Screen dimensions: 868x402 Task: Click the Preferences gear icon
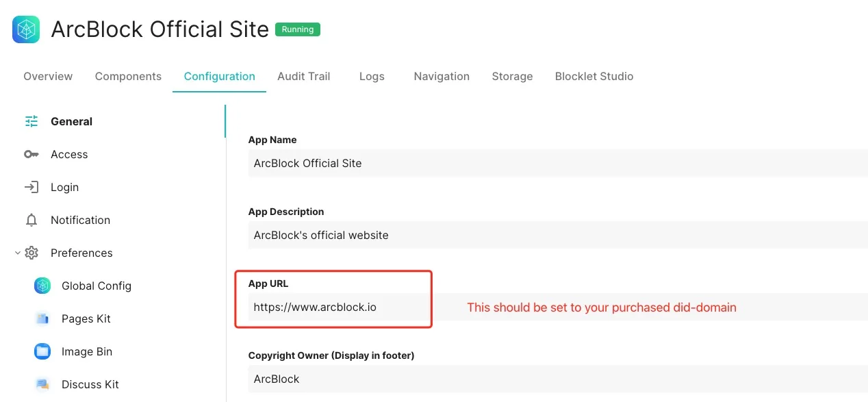click(31, 253)
